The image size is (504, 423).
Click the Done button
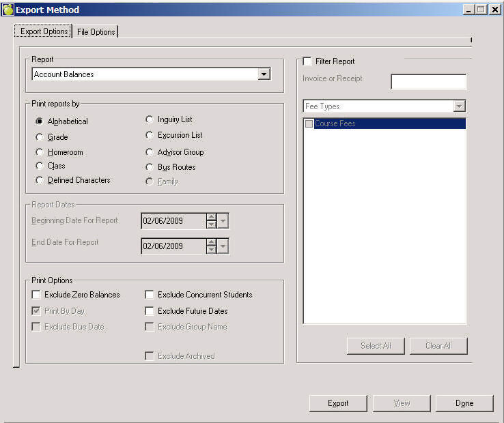pyautogui.click(x=464, y=403)
